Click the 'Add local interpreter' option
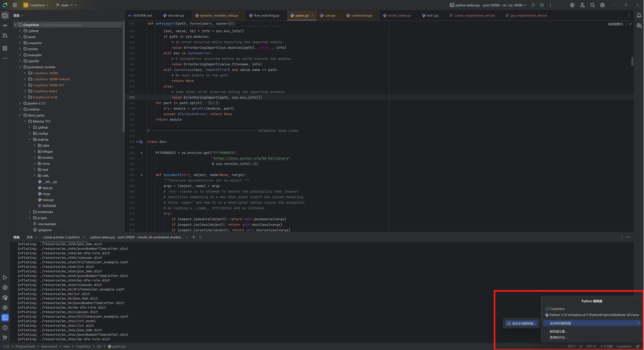 point(521,323)
